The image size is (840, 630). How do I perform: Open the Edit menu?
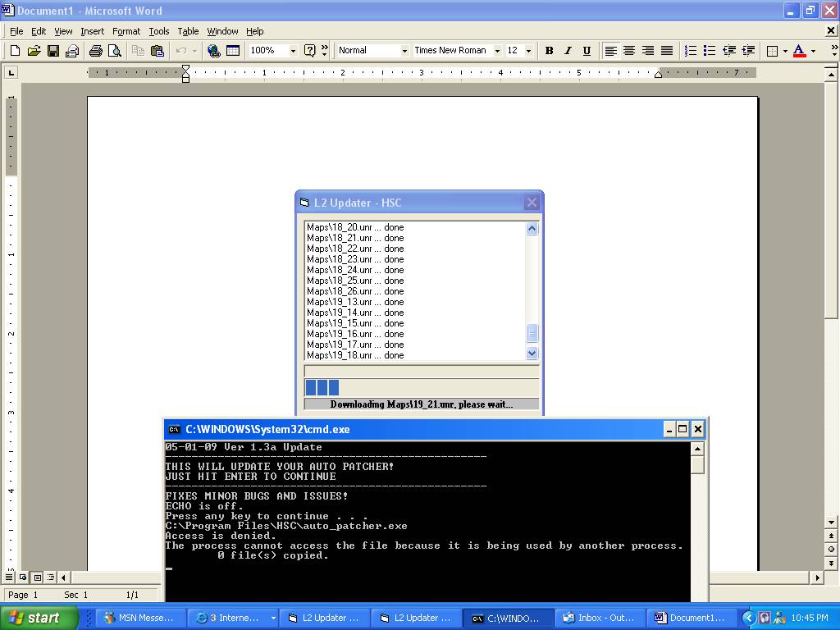(x=39, y=31)
